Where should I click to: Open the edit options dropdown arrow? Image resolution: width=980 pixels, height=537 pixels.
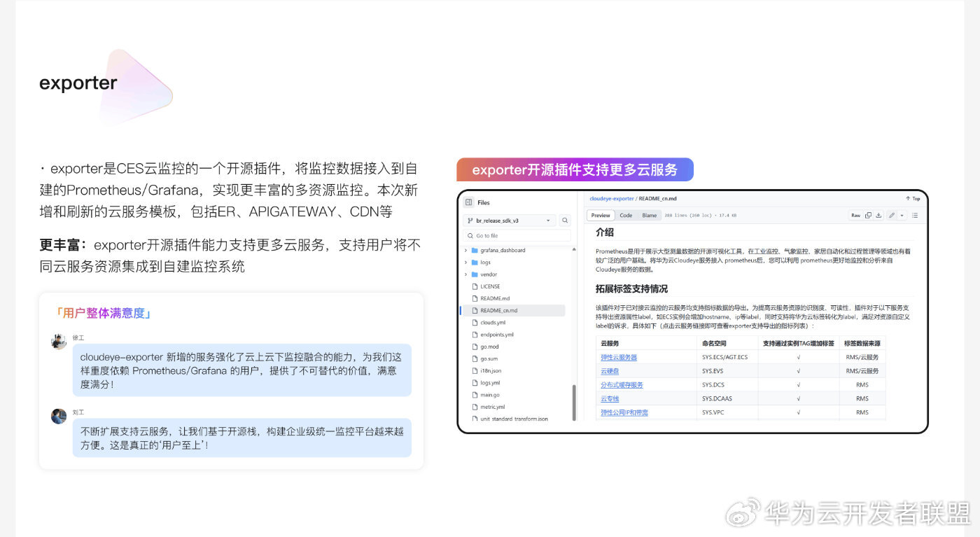[902, 216]
